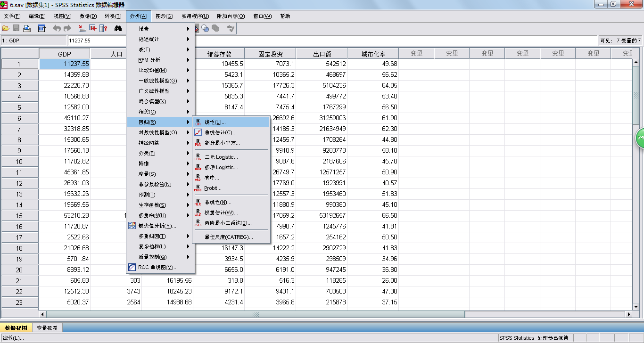Expand the 神经网络 submenu
Viewport: 644px width, 343px height.
pyautogui.click(x=160, y=143)
